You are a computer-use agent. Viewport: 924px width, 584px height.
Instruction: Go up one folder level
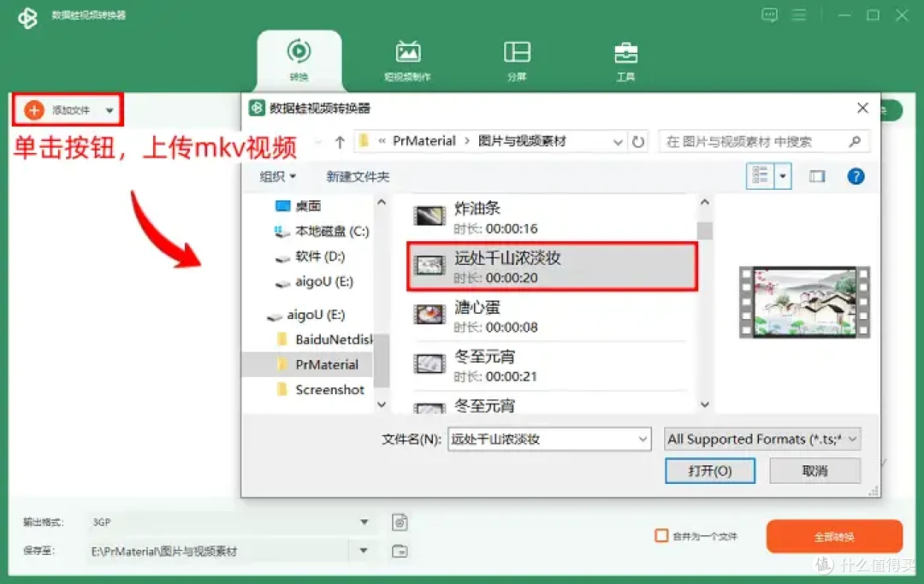pos(340,142)
